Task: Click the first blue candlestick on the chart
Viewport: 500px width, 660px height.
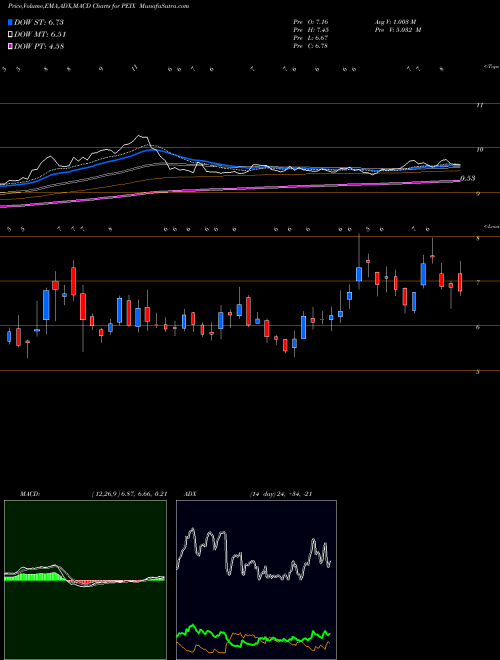Action: point(9,336)
